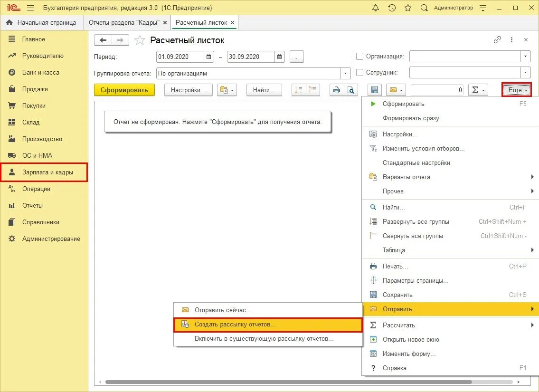
Task: Open the Настройки button
Action: (x=188, y=90)
